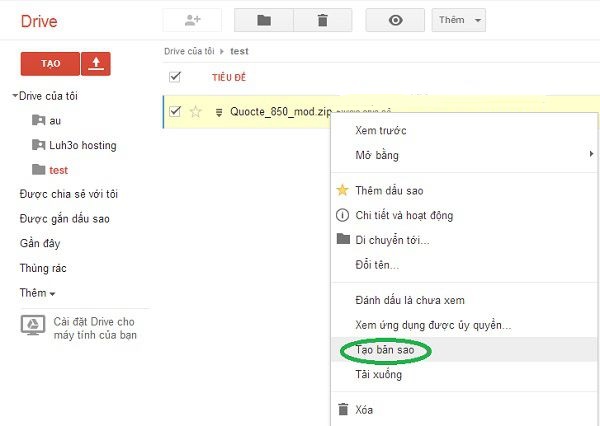Click the folder move-to toolbar icon
600x426 pixels.
click(x=264, y=20)
